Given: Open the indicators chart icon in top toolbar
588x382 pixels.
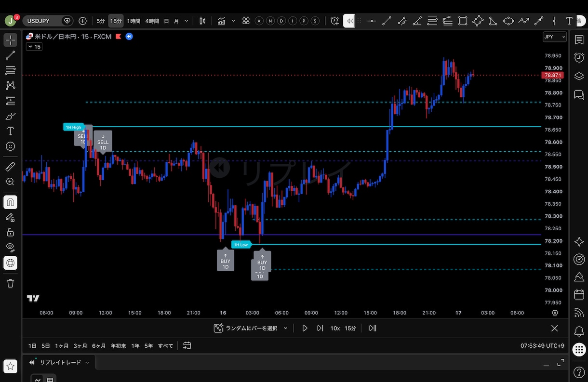Looking at the screenshot, I should click(222, 21).
